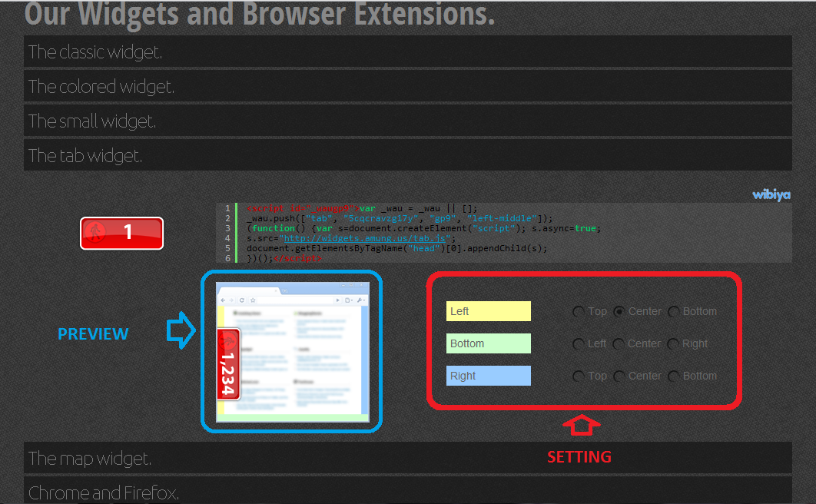Viewport: 816px width, 504px height.
Task: Choose Top radio in the Right row
Action: coord(578,376)
